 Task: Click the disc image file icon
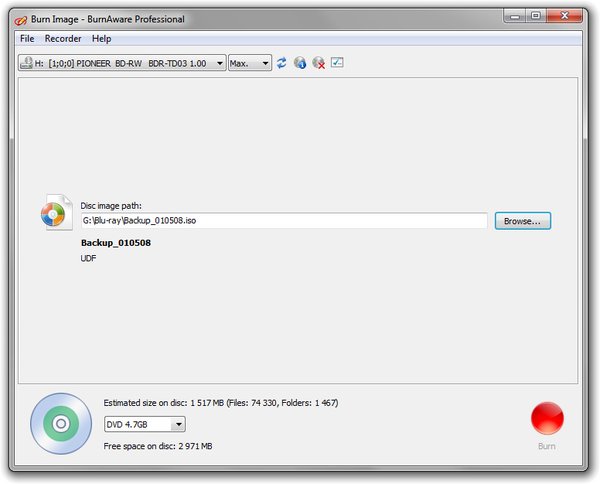click(x=57, y=213)
